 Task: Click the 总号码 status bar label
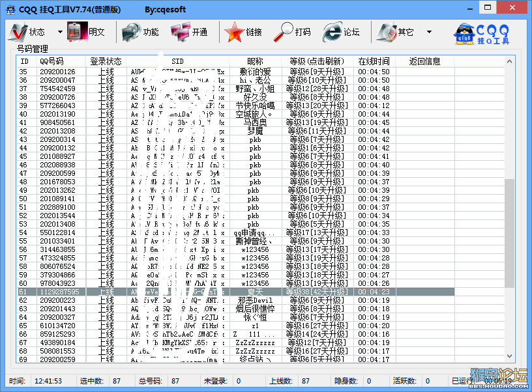coord(151,381)
